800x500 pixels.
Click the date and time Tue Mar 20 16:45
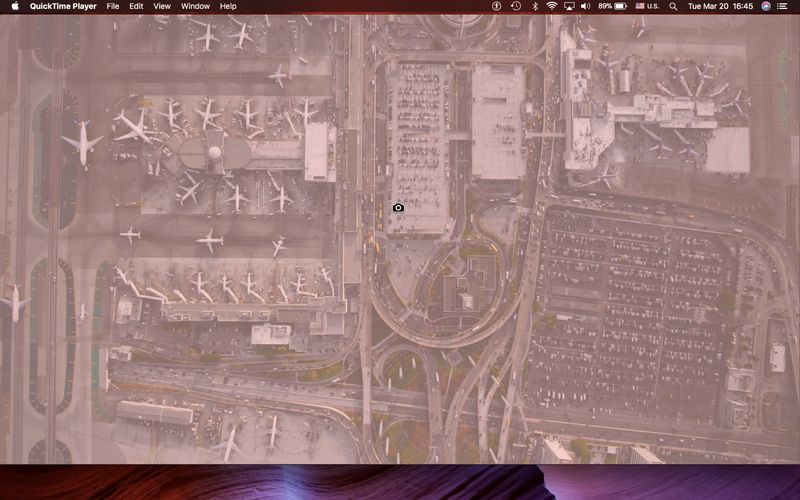click(720, 6)
